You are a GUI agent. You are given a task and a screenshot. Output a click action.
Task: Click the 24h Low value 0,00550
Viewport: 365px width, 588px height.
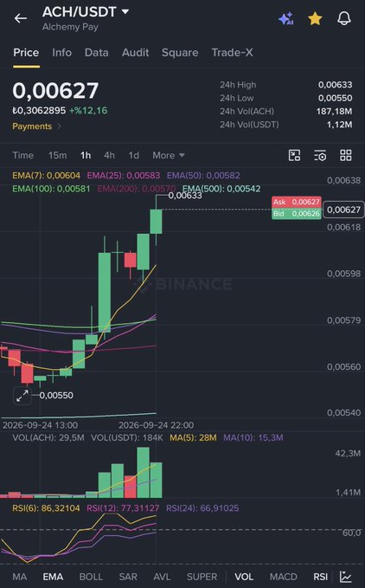tap(335, 98)
